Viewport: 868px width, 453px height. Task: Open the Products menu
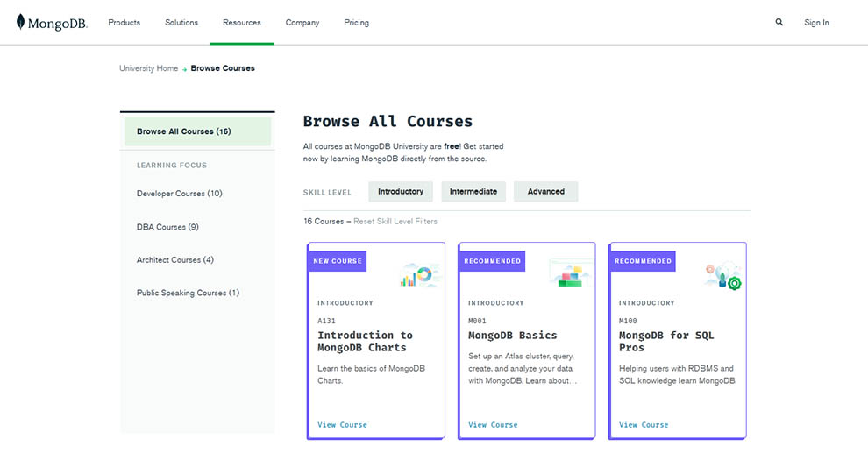coord(124,23)
